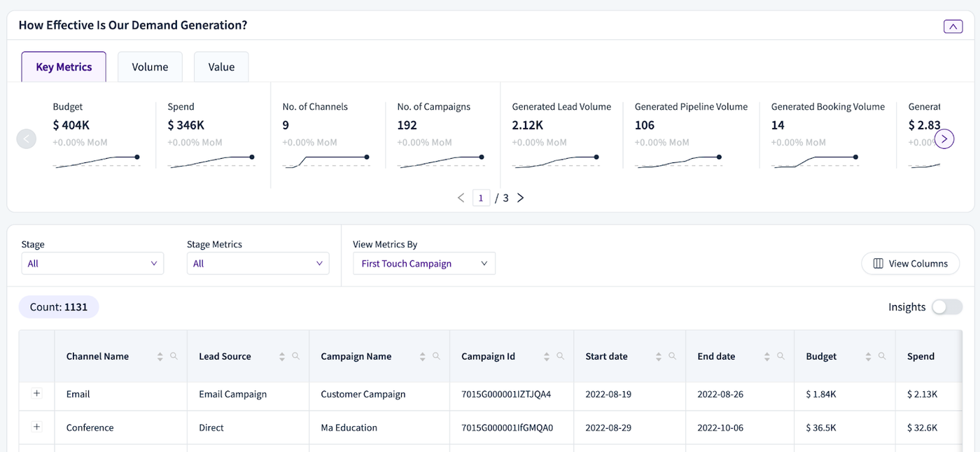Switch to the Key Metrics tab
This screenshot has width=980, height=452.
(64, 67)
